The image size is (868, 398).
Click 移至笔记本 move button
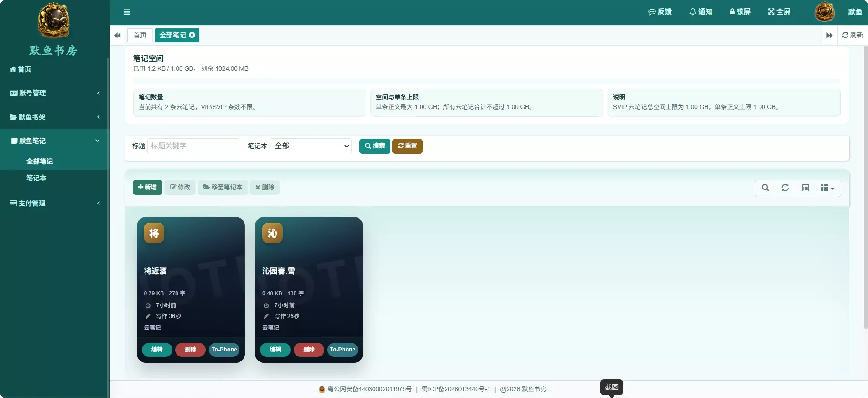(x=223, y=188)
